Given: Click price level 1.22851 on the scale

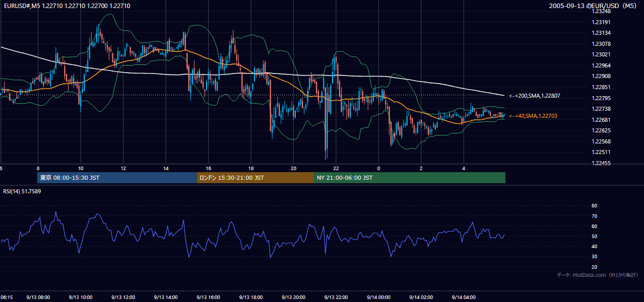Looking at the screenshot, I should [602, 87].
